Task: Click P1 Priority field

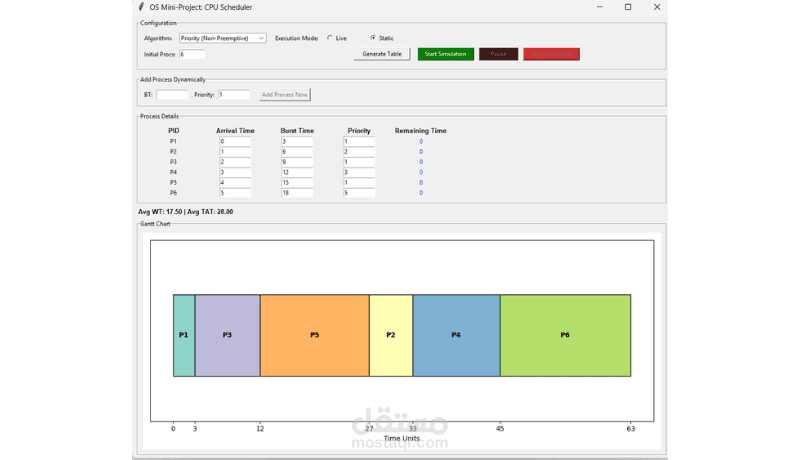Action: pyautogui.click(x=359, y=142)
